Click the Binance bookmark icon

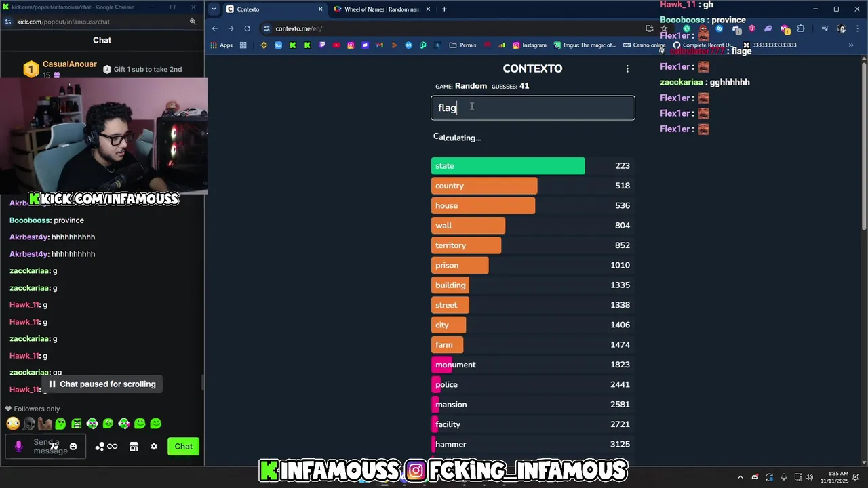tap(264, 45)
